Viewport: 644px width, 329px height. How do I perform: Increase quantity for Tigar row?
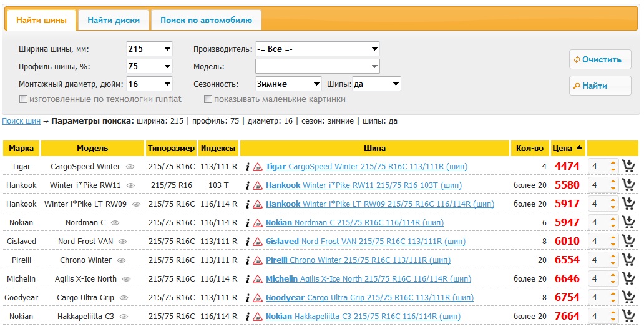[613, 163]
